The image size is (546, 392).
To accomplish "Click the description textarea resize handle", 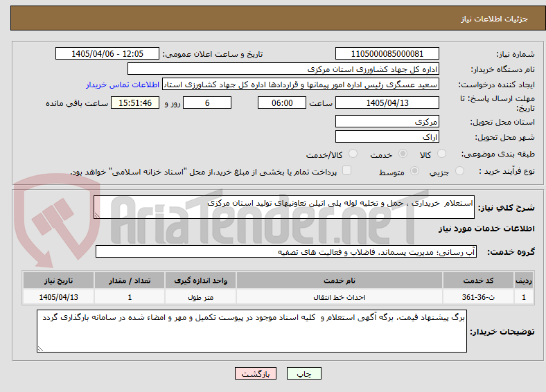I will pyautogui.click(x=97, y=215).
